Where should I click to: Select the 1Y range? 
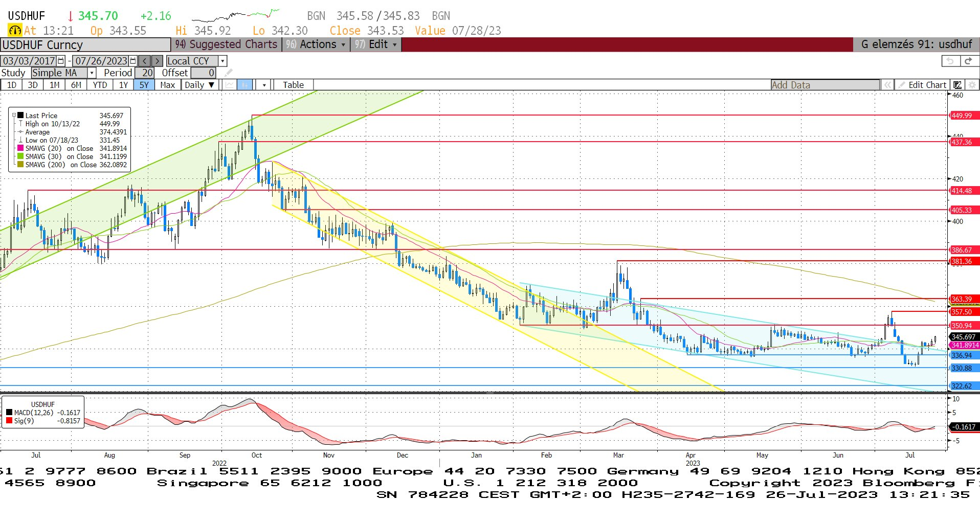[123, 85]
